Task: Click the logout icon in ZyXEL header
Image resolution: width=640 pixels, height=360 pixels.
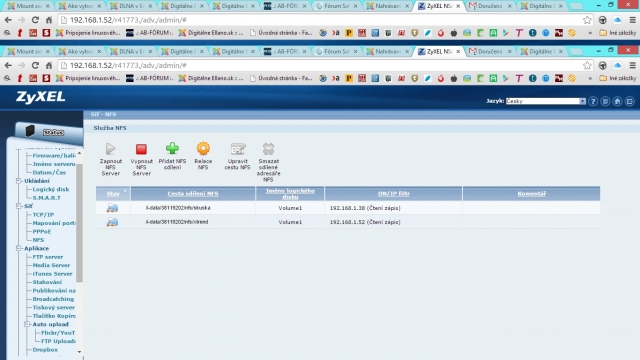Action: click(629, 101)
